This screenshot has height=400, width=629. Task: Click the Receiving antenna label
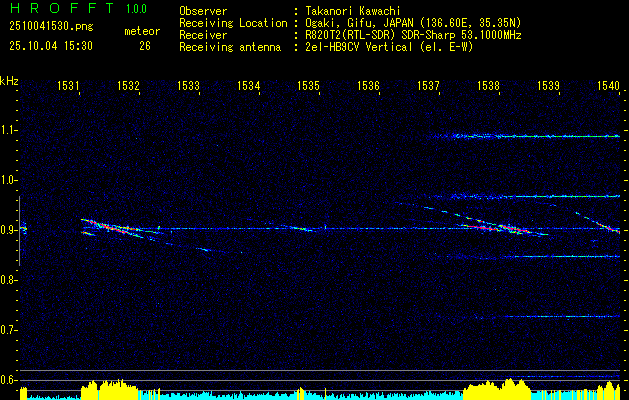click(x=230, y=47)
